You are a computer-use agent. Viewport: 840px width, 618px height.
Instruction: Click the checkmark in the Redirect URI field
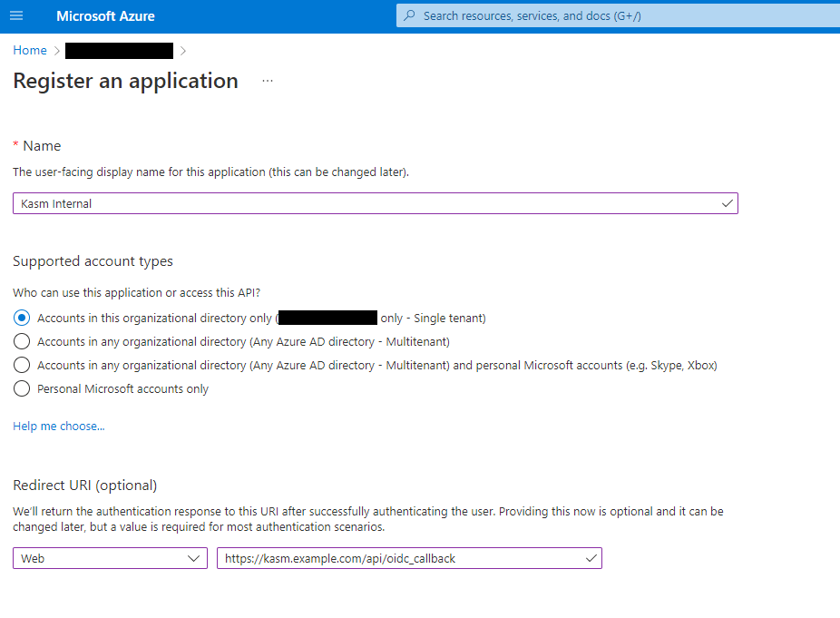click(591, 558)
